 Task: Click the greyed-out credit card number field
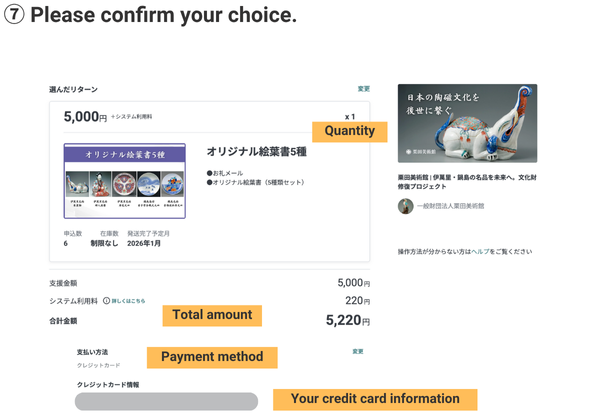[x=166, y=401]
